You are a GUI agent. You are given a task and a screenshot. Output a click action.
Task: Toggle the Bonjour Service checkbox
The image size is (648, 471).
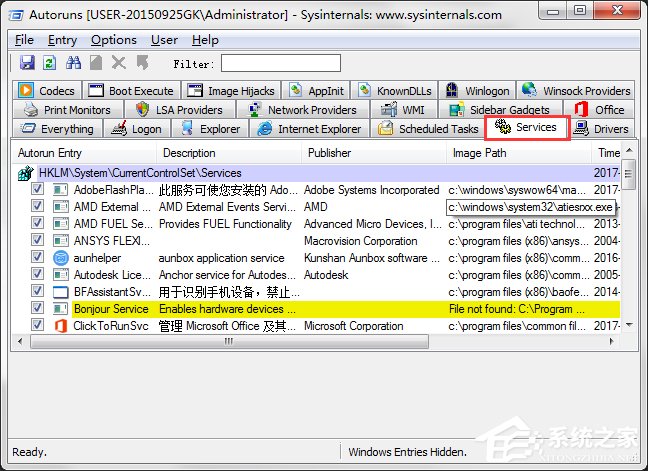(x=38, y=309)
